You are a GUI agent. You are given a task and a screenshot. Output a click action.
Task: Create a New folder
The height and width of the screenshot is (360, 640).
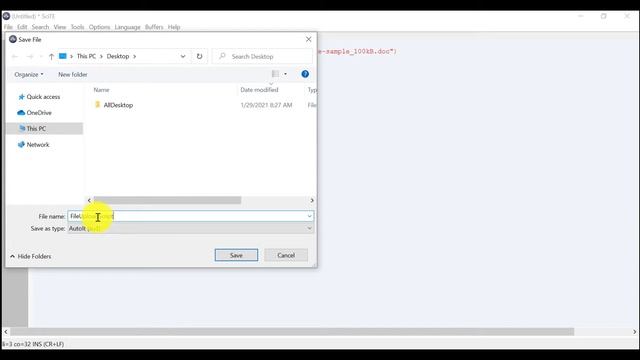[x=73, y=74]
